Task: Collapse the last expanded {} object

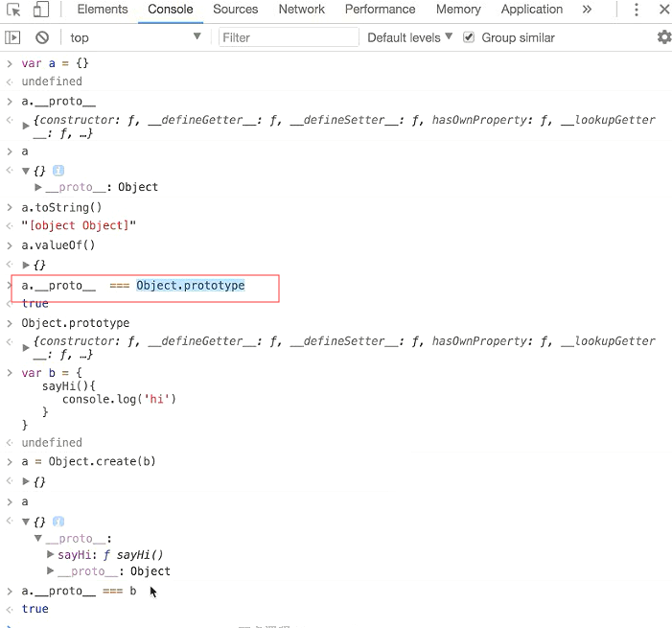Action: [26, 522]
